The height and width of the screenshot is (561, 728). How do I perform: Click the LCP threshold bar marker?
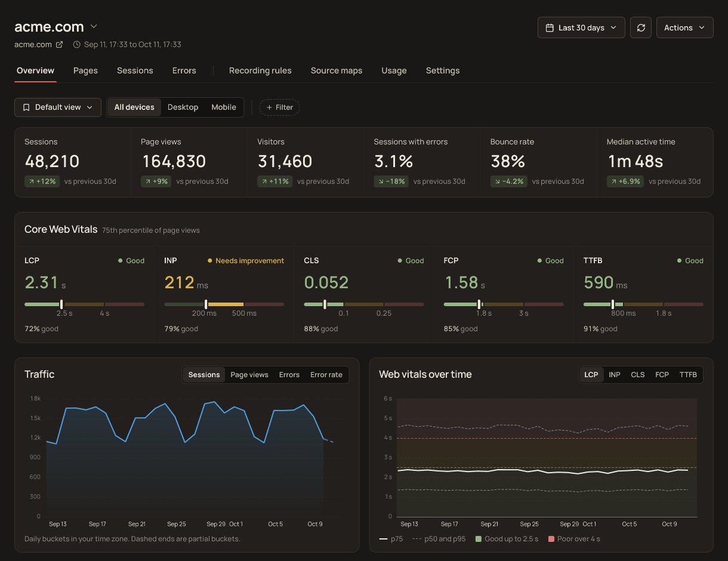tap(61, 304)
